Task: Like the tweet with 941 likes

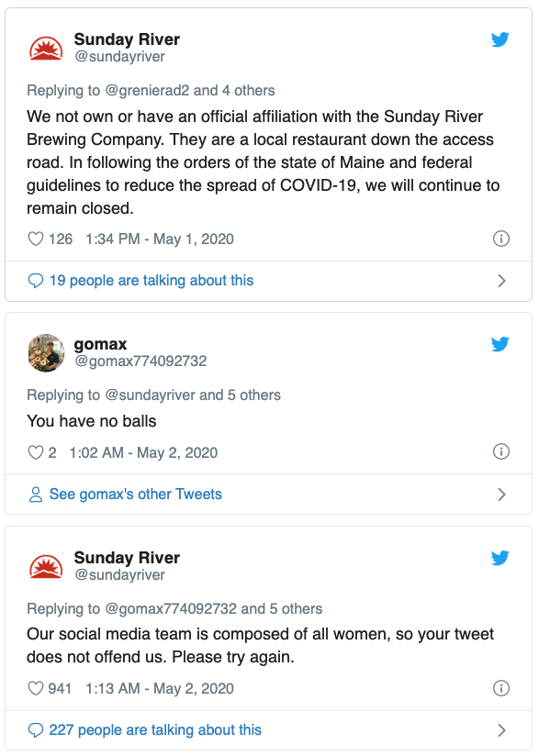Action: [x=36, y=688]
